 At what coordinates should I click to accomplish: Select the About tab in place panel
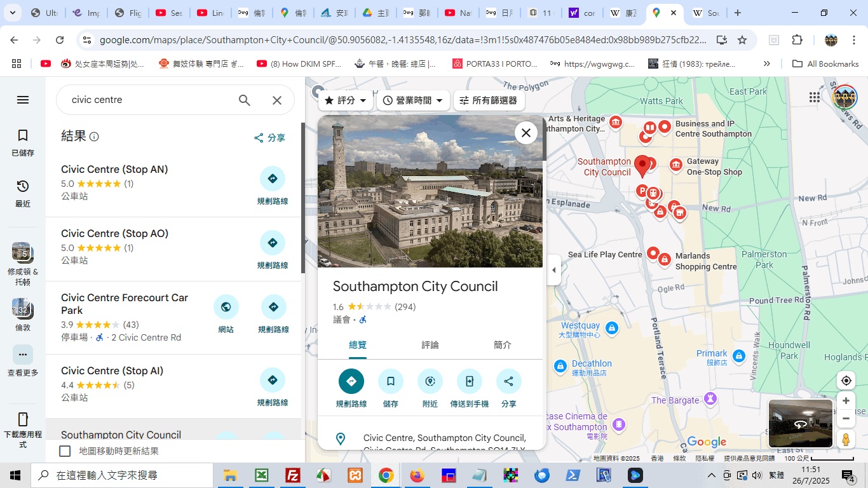tap(502, 345)
